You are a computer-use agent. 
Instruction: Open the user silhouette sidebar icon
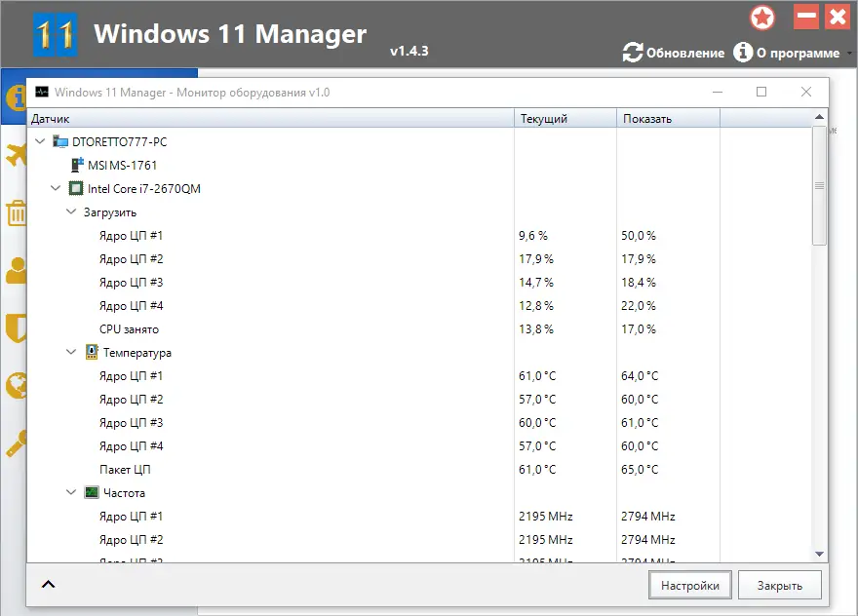point(14,271)
